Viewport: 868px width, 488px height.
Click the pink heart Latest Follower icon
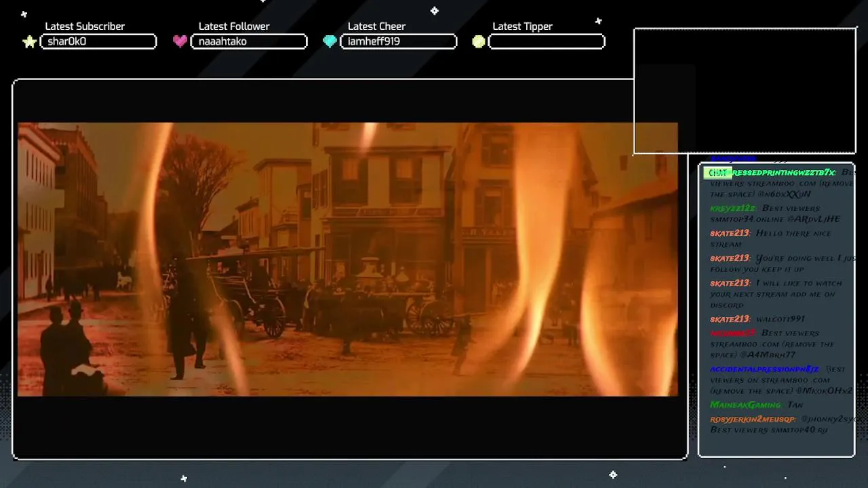point(180,41)
